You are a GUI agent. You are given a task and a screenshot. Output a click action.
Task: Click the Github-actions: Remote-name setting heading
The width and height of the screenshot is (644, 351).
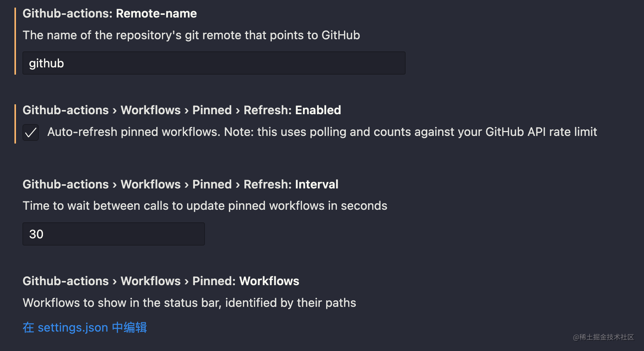tap(110, 13)
